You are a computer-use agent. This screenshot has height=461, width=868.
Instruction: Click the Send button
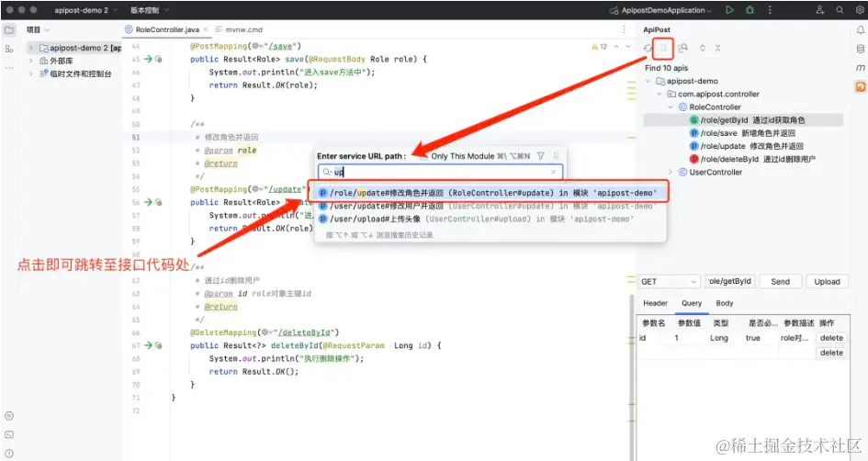click(780, 282)
